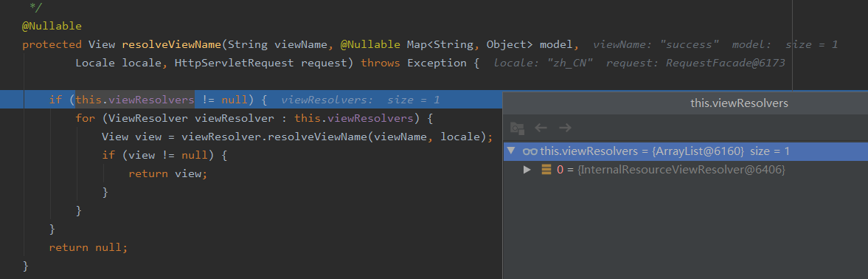
Task: Collapse the this.viewResolvers ArrayList node
Action: 511,151
